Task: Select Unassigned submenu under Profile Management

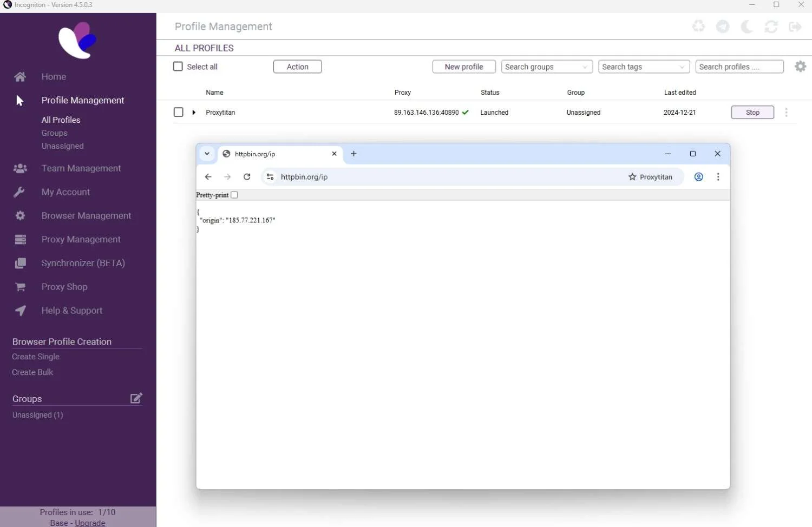Action: pyautogui.click(x=62, y=146)
